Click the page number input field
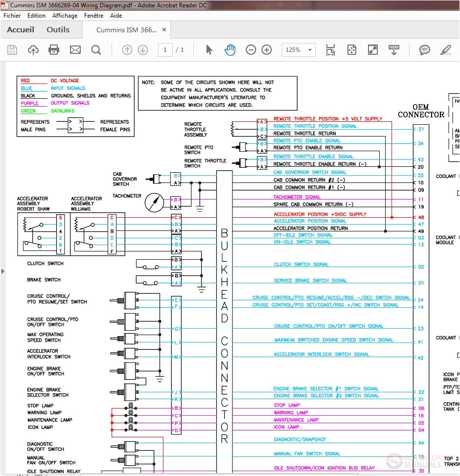Screen dimensions: 460x476 point(165,50)
